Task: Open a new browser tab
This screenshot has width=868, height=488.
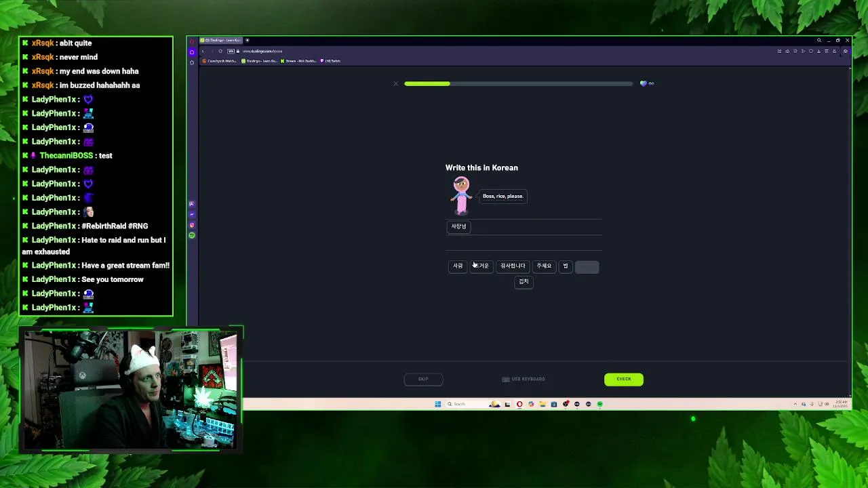Action: coord(247,40)
